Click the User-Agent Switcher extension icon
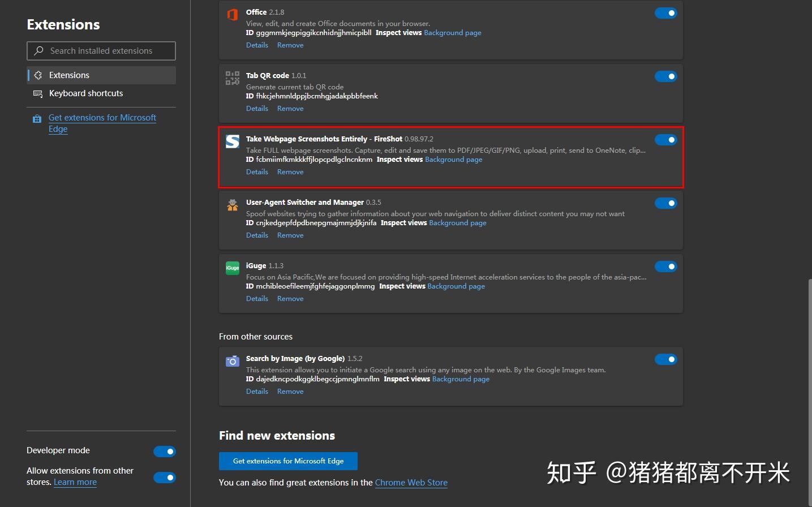 point(233,205)
